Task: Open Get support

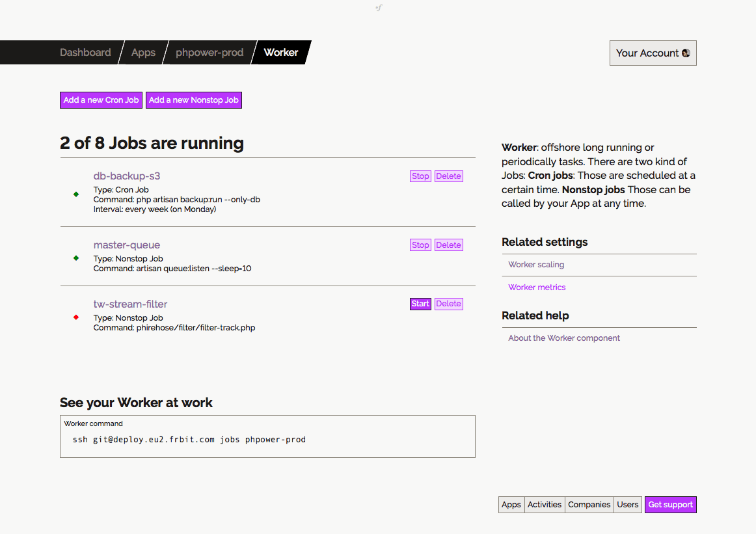Action: point(670,504)
